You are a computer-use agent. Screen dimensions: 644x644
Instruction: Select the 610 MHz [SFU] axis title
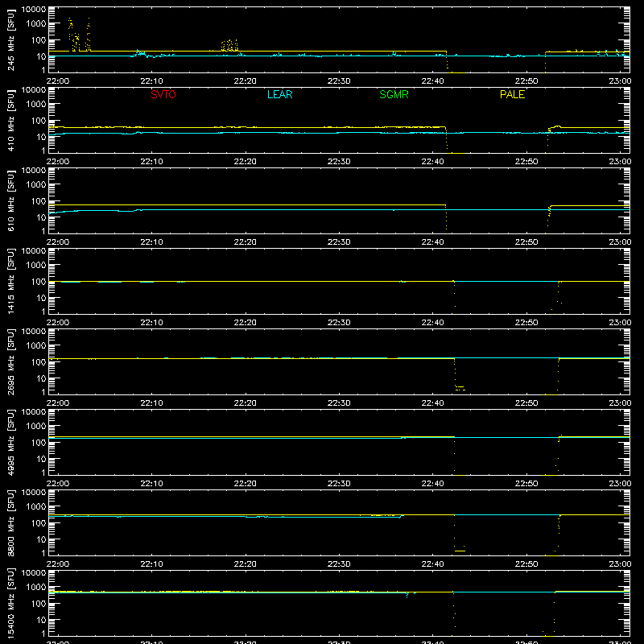click(x=10, y=201)
